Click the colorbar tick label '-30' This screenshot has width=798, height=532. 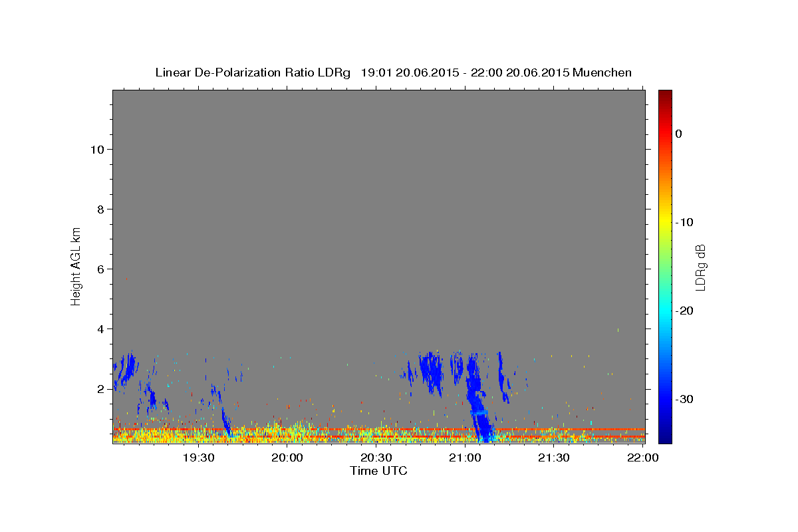[685, 399]
